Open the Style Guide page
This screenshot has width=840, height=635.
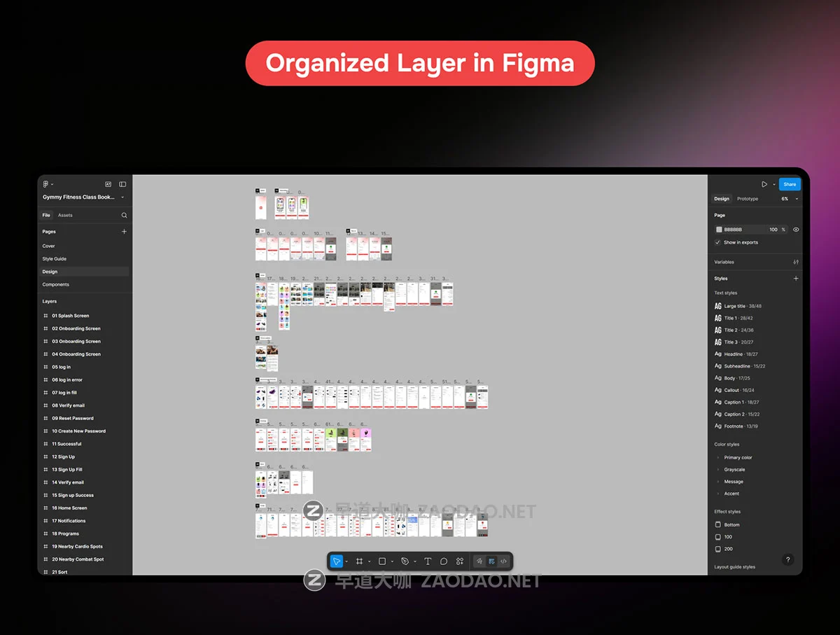55,259
